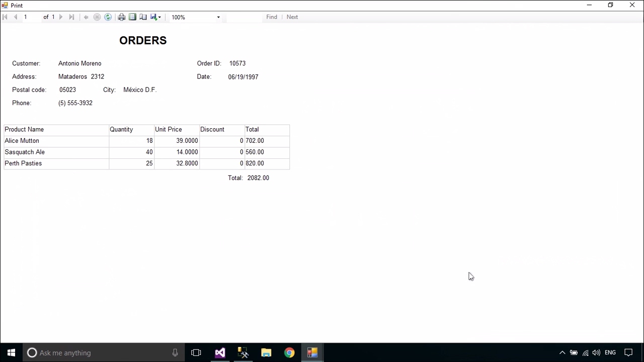Click city value México D.F.
The height and width of the screenshot is (362, 644).
point(140,89)
